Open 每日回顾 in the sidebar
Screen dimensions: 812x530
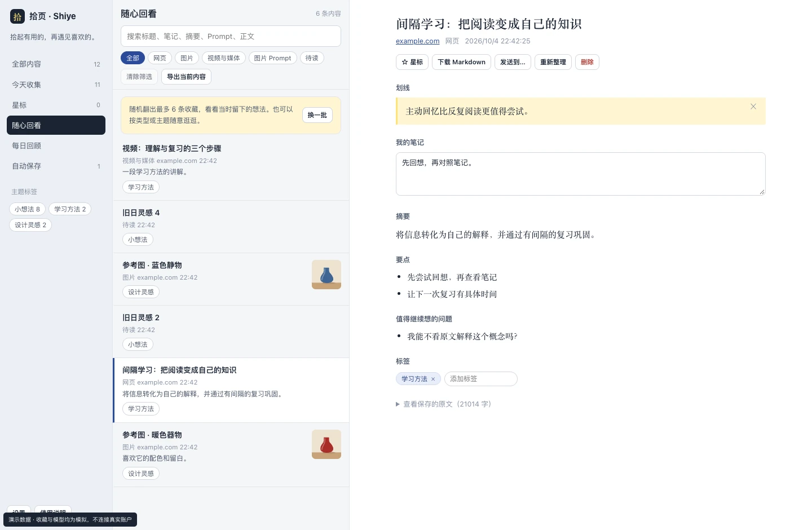[56, 145]
